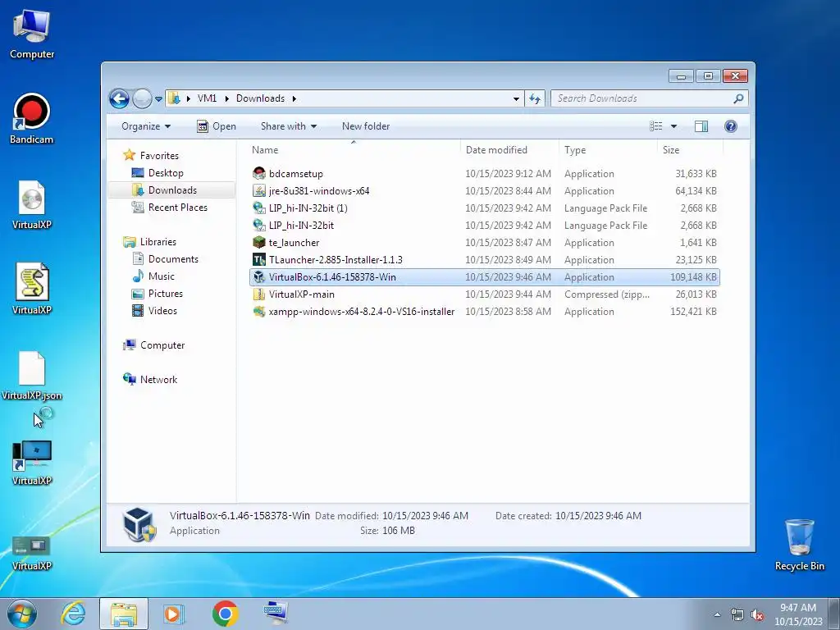Click the Explorer forward arrow button
Screen dimensions: 840x630
(142, 98)
